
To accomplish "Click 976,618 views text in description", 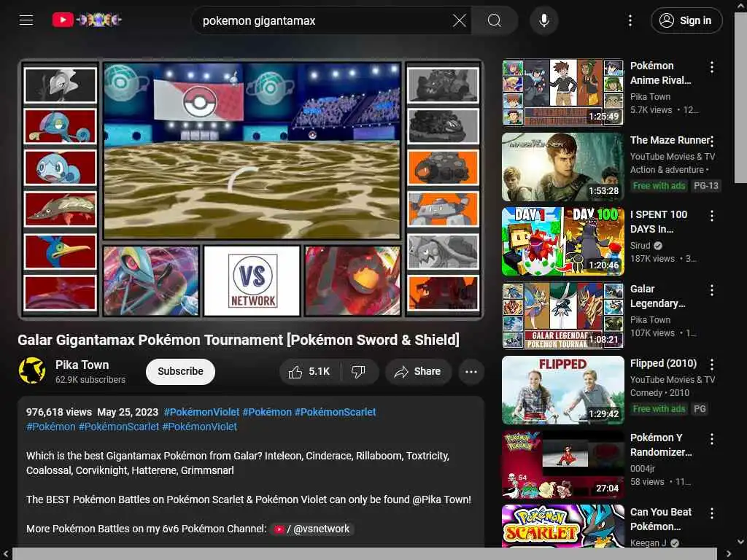I will click(58, 412).
